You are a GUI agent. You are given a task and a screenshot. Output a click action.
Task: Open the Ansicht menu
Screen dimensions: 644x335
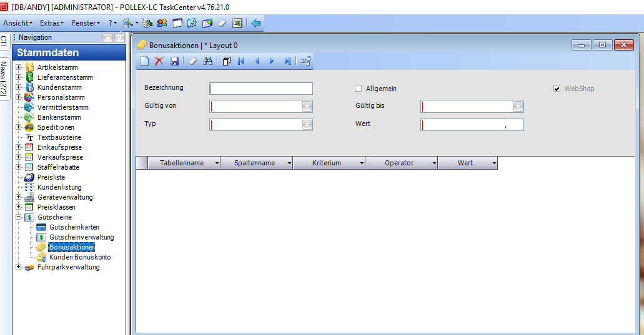pyautogui.click(x=18, y=23)
